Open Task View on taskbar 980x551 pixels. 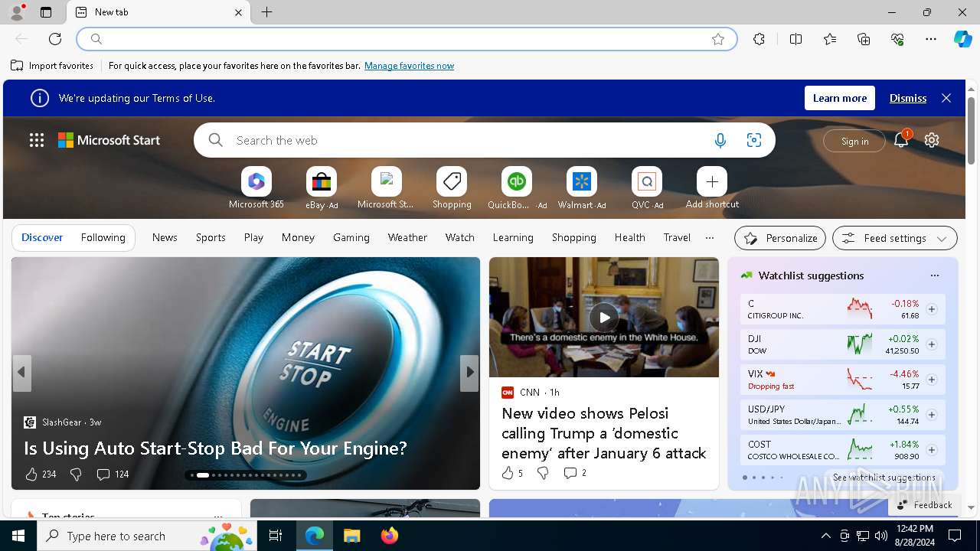(276, 536)
